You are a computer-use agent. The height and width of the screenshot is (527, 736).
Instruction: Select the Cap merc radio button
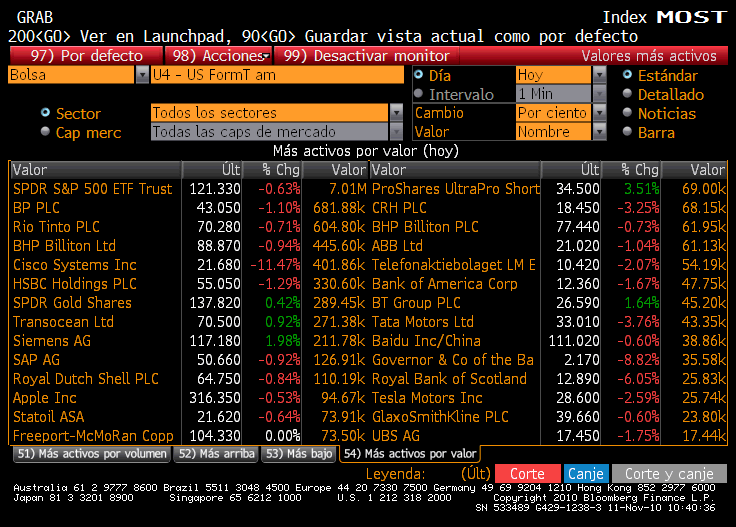[x=45, y=131]
